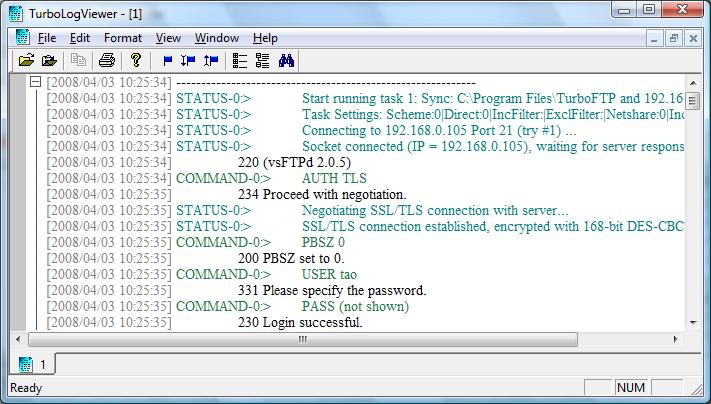The width and height of the screenshot is (711, 404).
Task: Select the 'USER tao' command line
Action: (329, 274)
